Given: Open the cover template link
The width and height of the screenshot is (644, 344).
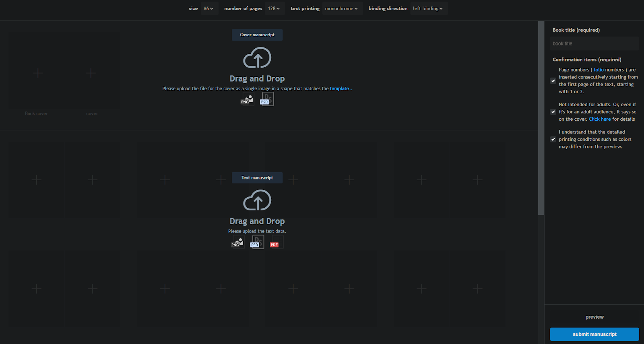Looking at the screenshot, I should [x=339, y=89].
